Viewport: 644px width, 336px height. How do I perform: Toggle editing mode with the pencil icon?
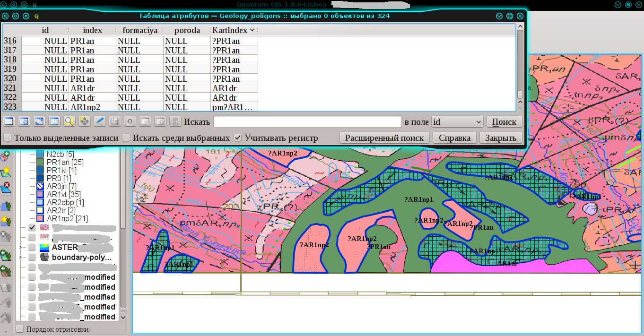[x=100, y=121]
